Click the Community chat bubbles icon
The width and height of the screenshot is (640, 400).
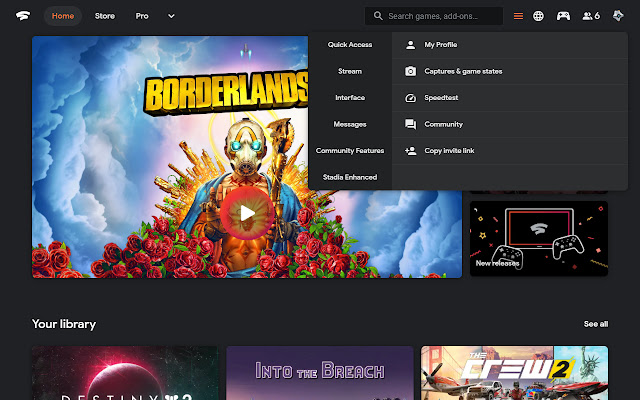[x=410, y=124]
